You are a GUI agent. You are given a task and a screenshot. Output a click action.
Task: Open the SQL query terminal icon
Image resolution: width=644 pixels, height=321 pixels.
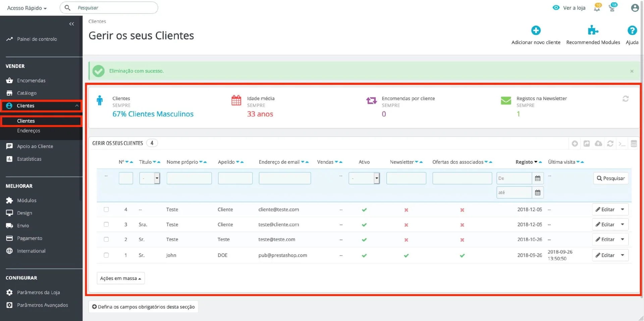point(622,144)
